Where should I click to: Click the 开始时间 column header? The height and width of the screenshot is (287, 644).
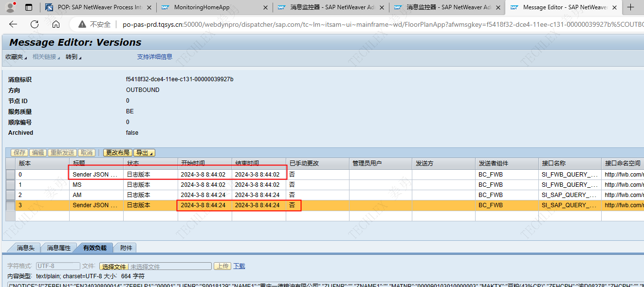pos(204,163)
